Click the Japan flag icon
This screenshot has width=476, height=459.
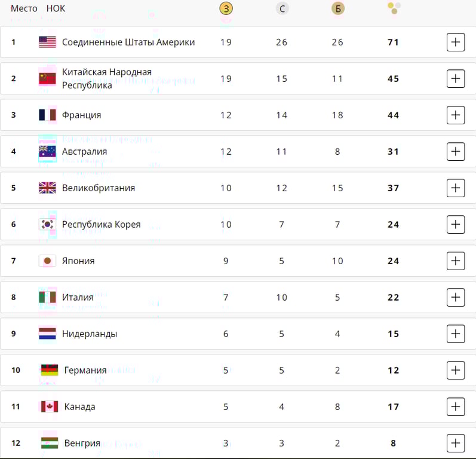(47, 261)
